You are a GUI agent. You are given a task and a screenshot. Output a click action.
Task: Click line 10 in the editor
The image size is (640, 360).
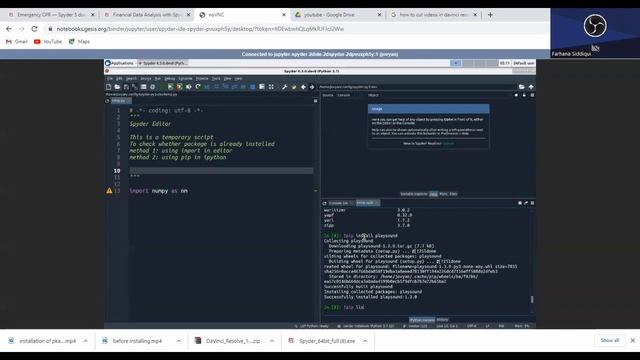(221, 171)
